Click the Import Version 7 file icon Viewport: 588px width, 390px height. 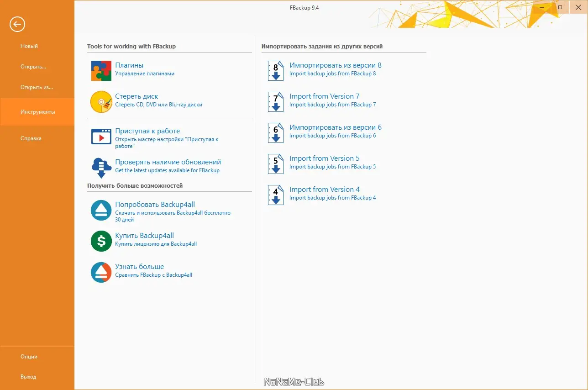pyautogui.click(x=275, y=102)
